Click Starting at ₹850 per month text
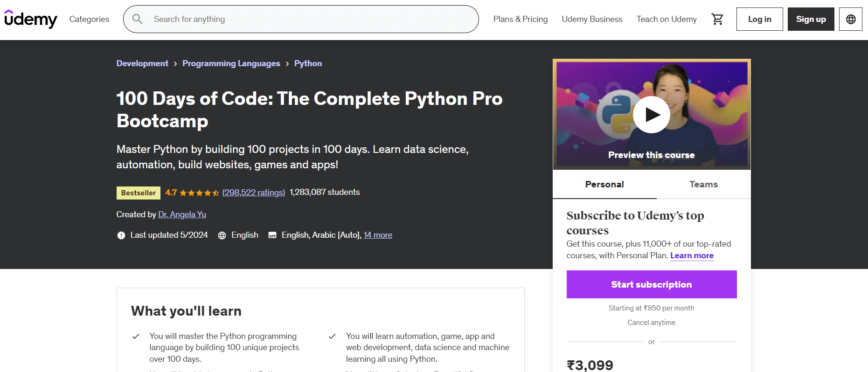The width and height of the screenshot is (868, 372). (x=652, y=308)
